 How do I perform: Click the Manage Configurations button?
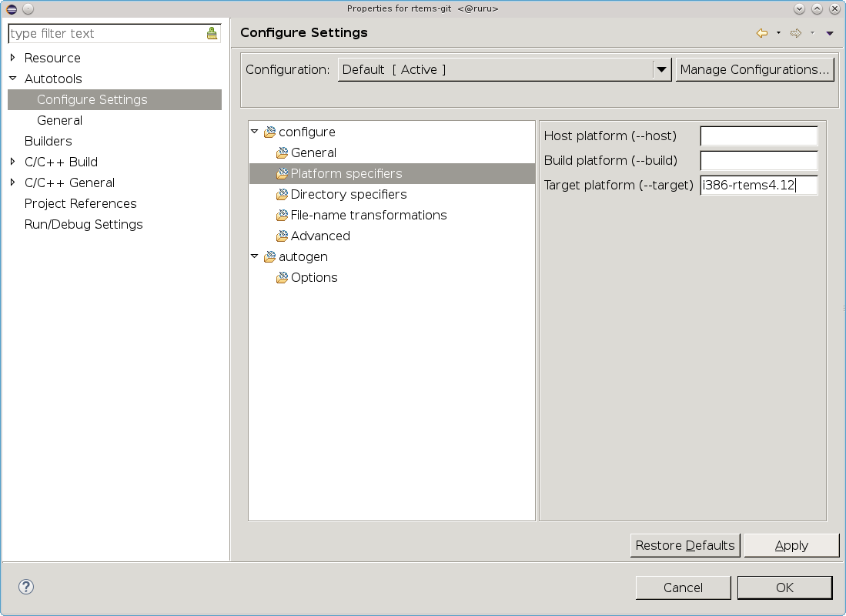755,69
